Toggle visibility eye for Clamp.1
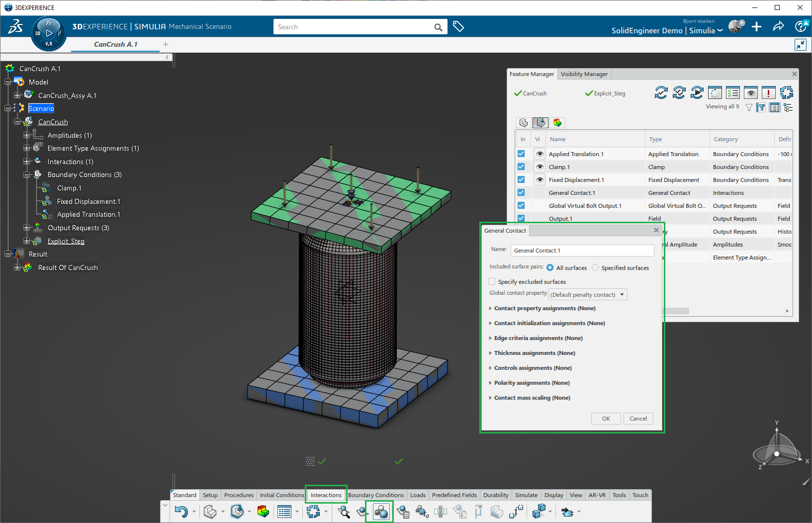This screenshot has width=812, height=523. [539, 167]
